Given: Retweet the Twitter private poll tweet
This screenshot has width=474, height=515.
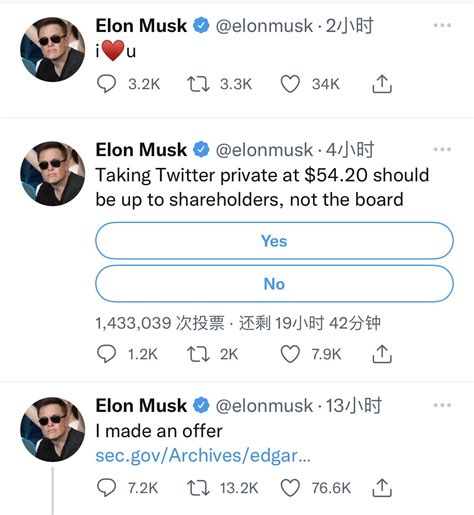Looking at the screenshot, I should [x=198, y=354].
